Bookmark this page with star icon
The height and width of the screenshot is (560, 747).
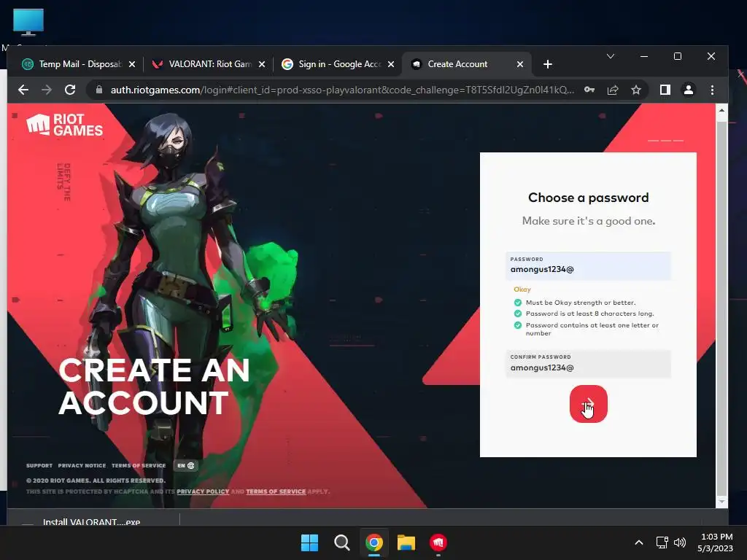pyautogui.click(x=636, y=90)
